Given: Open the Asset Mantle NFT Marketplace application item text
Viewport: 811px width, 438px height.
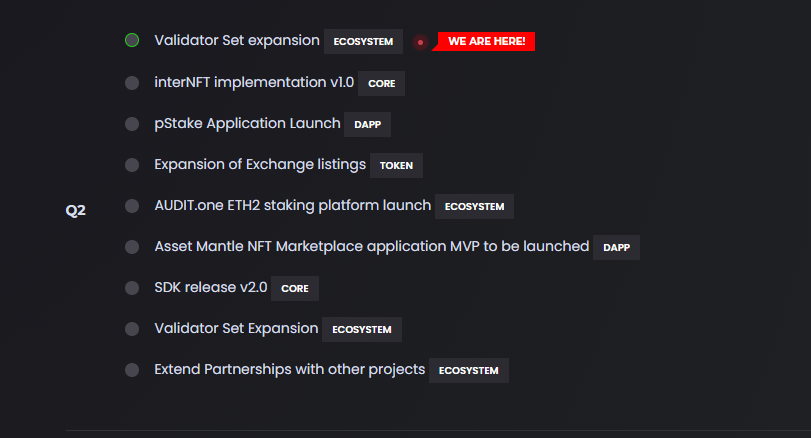Looking at the screenshot, I should pyautogui.click(x=371, y=246).
